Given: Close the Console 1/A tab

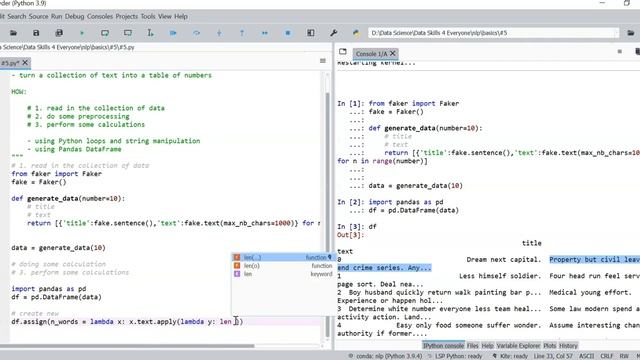Looking at the screenshot, I should (393, 53).
